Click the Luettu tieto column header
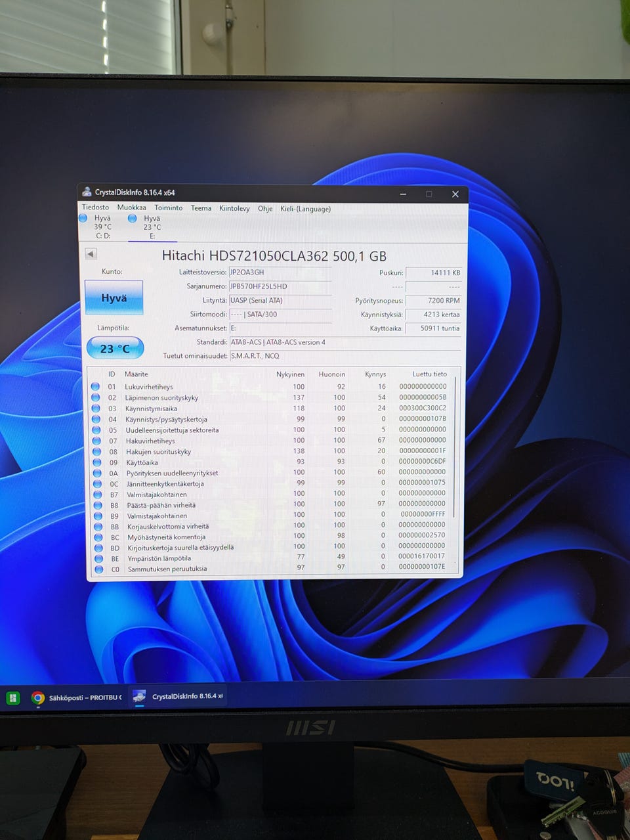 [429, 374]
